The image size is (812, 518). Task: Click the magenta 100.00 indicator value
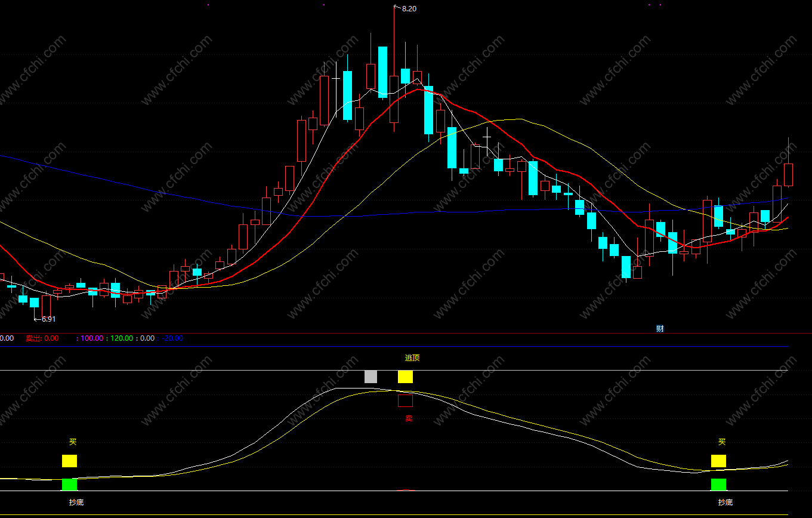[92, 338]
